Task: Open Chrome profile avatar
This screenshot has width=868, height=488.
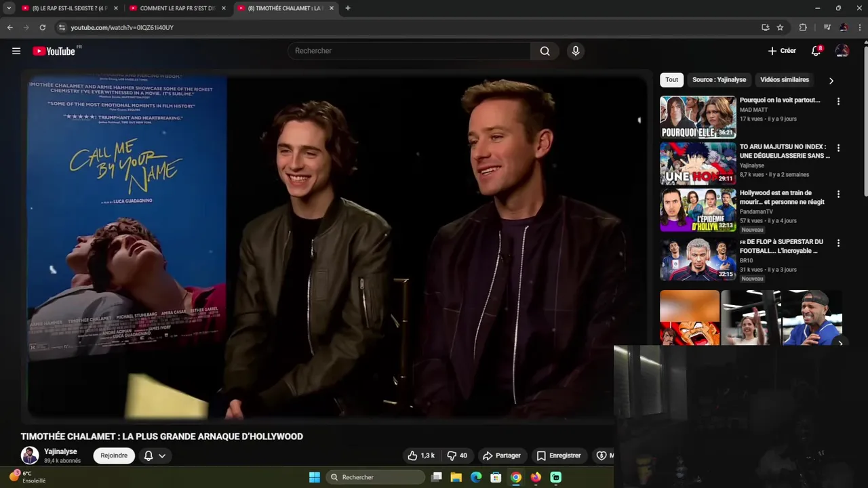Action: tap(843, 27)
